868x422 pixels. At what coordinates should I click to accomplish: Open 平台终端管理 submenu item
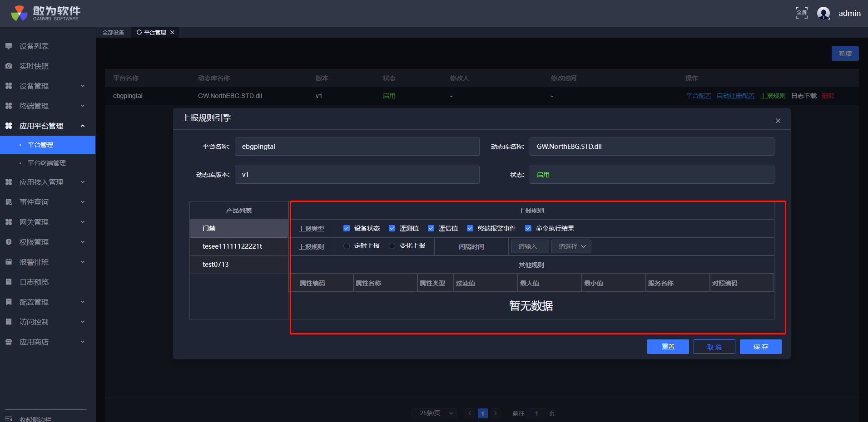[x=47, y=163]
